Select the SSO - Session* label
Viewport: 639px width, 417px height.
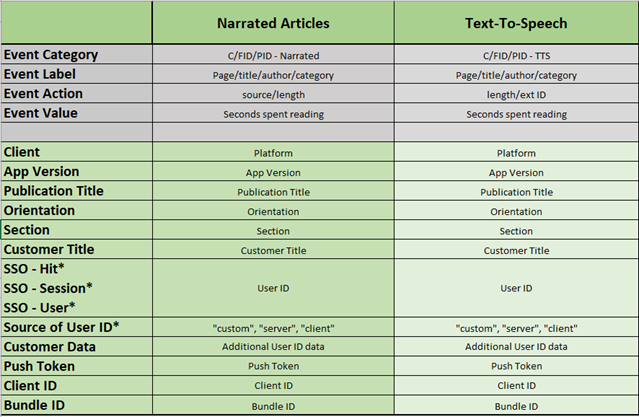(x=48, y=288)
